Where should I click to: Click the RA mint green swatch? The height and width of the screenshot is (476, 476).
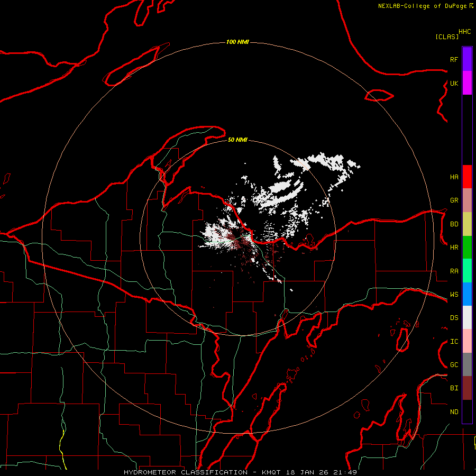467,271
